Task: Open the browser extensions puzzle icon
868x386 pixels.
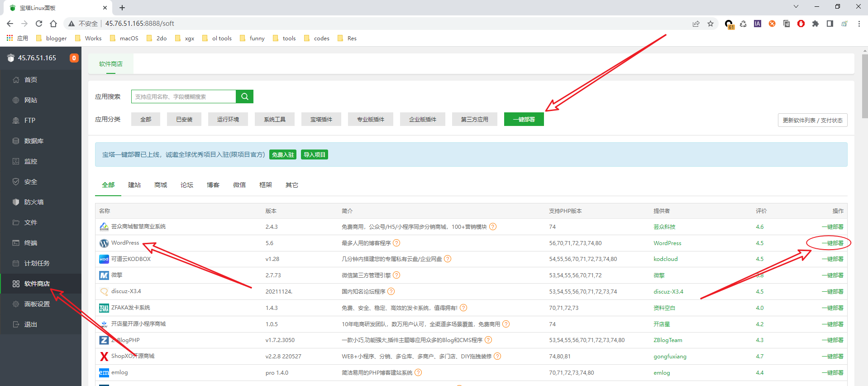Action: click(816, 24)
